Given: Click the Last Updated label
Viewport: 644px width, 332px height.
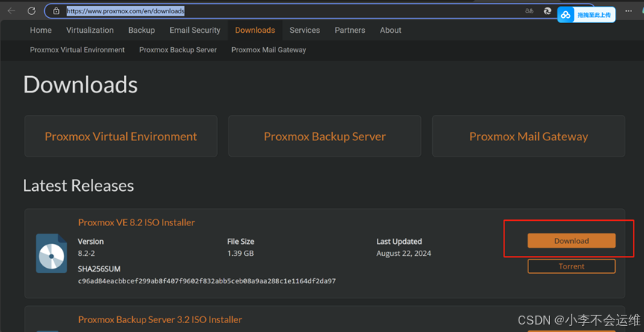Looking at the screenshot, I should (x=398, y=242).
